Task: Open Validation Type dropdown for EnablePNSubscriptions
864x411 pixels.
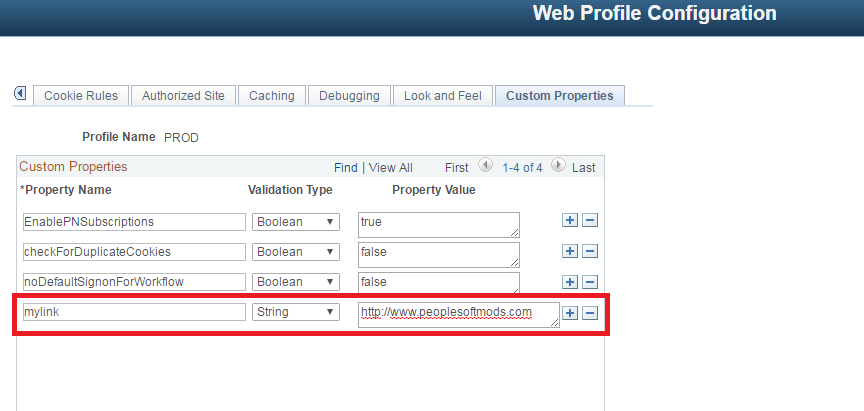Action: click(x=296, y=222)
